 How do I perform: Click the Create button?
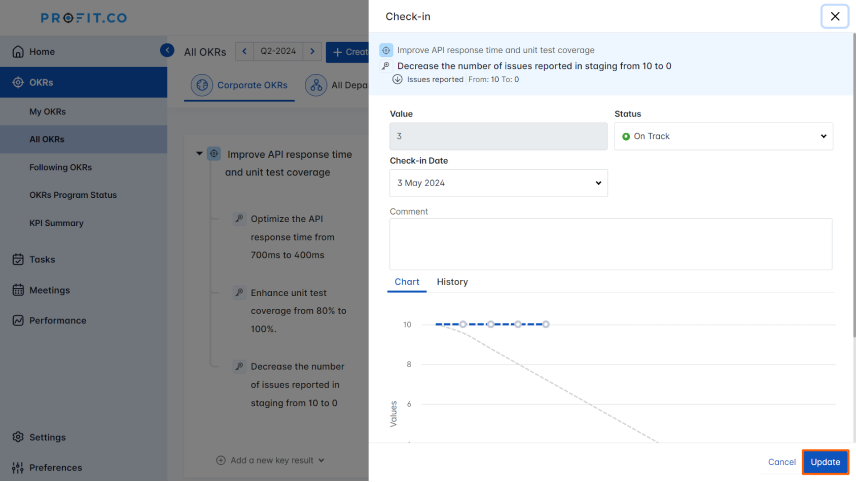coord(347,52)
